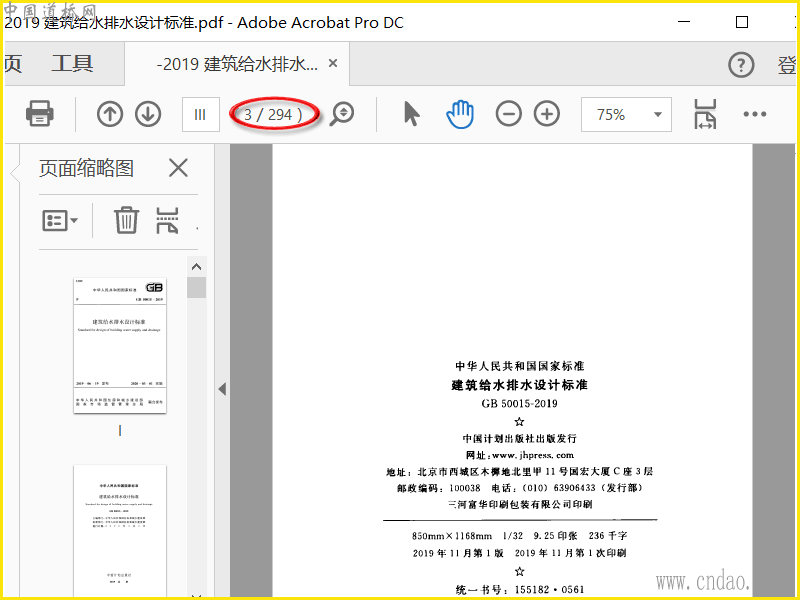Image resolution: width=800 pixels, height=600 pixels.
Task: Go to the previous page with the up arrow
Action: (110, 114)
